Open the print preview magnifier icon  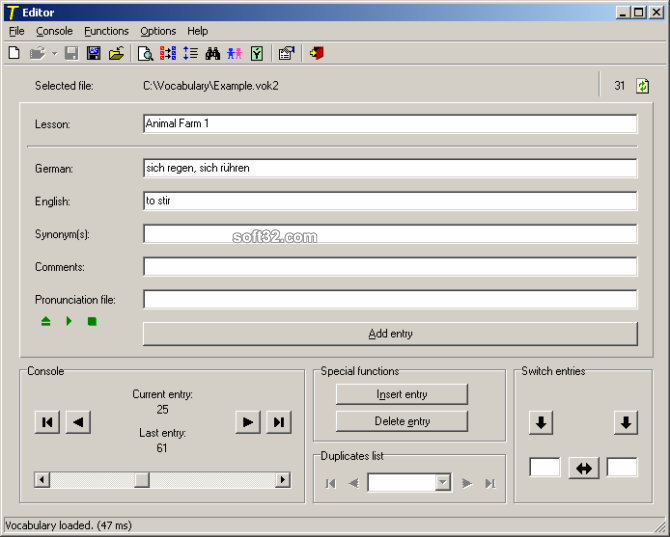[145, 53]
